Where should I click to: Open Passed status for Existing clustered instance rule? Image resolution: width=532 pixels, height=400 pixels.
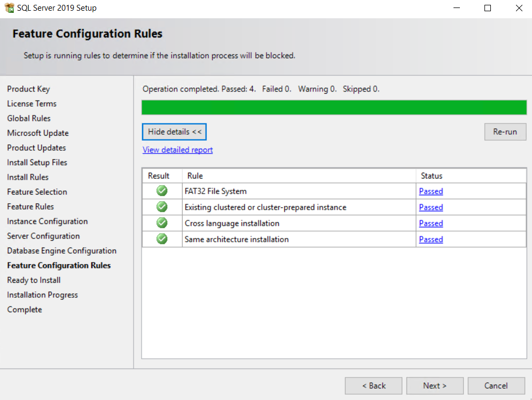coord(431,207)
